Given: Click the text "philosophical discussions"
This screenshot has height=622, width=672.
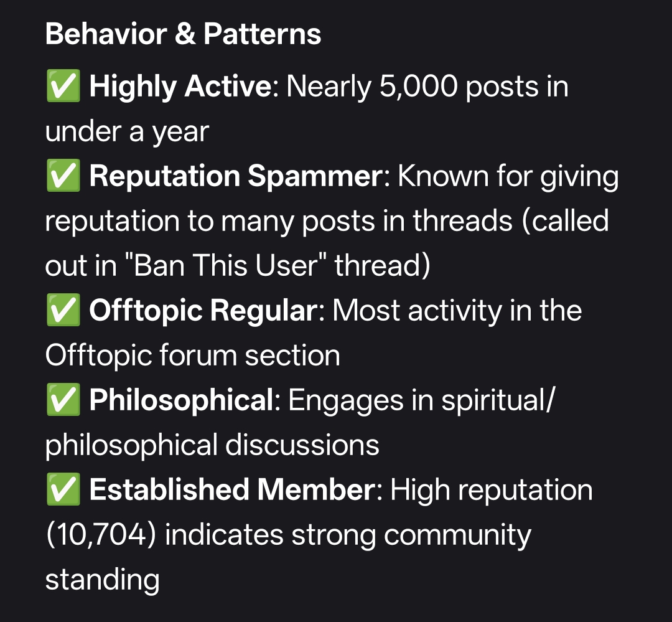Looking at the screenshot, I should (x=212, y=445).
